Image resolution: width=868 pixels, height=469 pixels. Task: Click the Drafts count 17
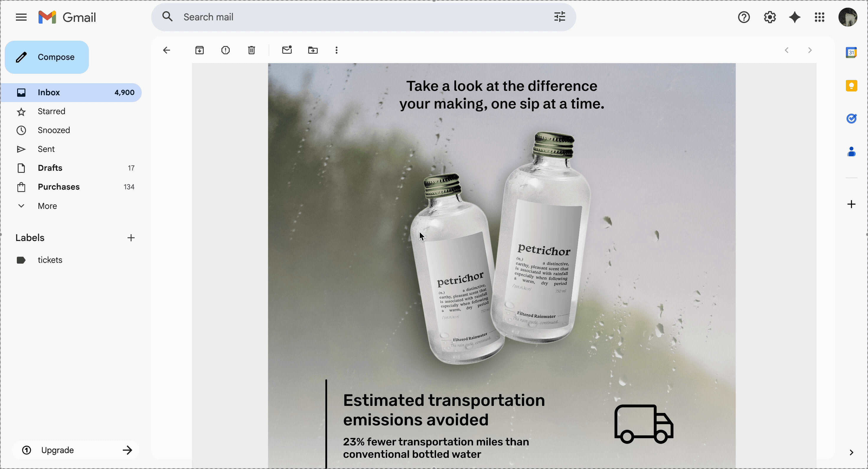[131, 168]
